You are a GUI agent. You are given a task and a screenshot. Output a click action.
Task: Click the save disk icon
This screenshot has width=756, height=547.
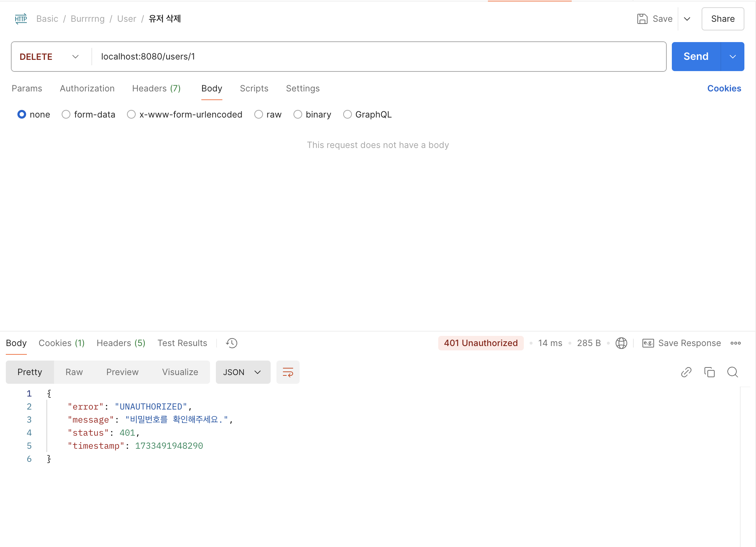(x=642, y=19)
